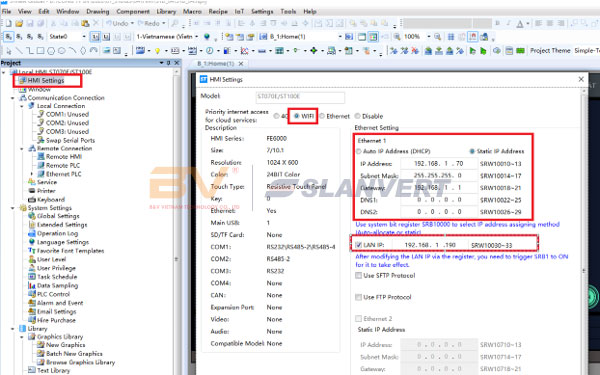Click the first state S0 icon
600x375 pixels.
8,37
